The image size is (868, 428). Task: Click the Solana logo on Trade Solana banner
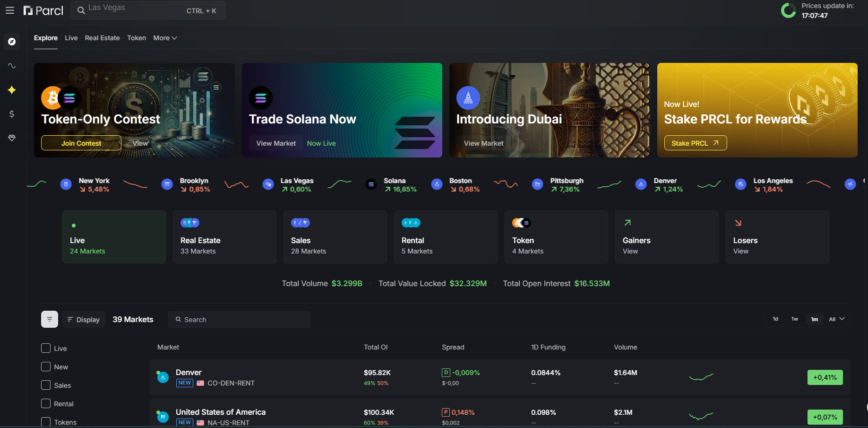point(261,98)
